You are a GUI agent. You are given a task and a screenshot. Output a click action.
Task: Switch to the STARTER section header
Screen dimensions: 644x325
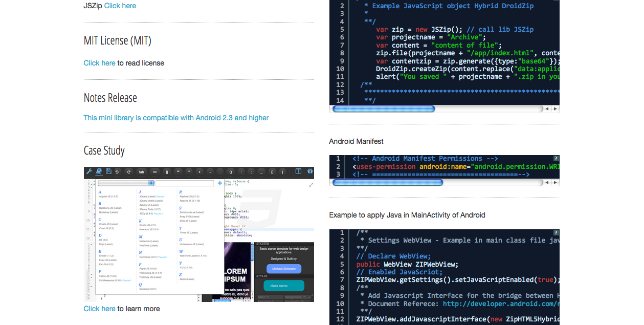pos(262,244)
